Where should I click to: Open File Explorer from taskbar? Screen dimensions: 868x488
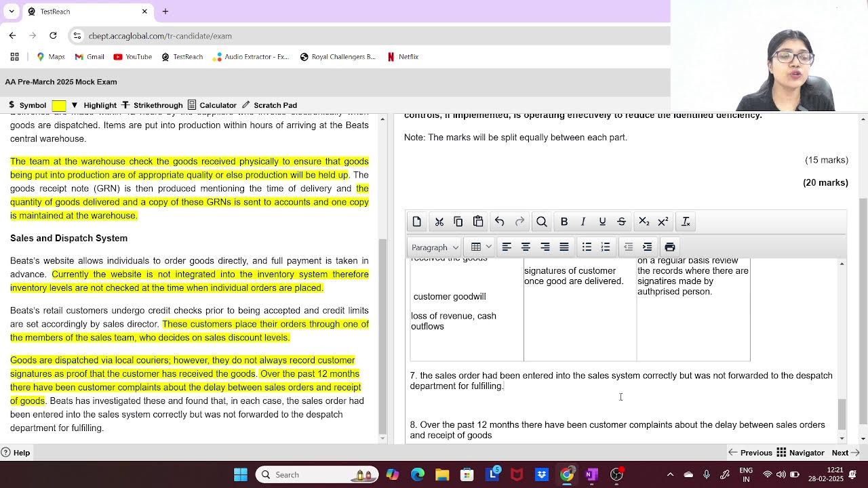pyautogui.click(x=442, y=474)
